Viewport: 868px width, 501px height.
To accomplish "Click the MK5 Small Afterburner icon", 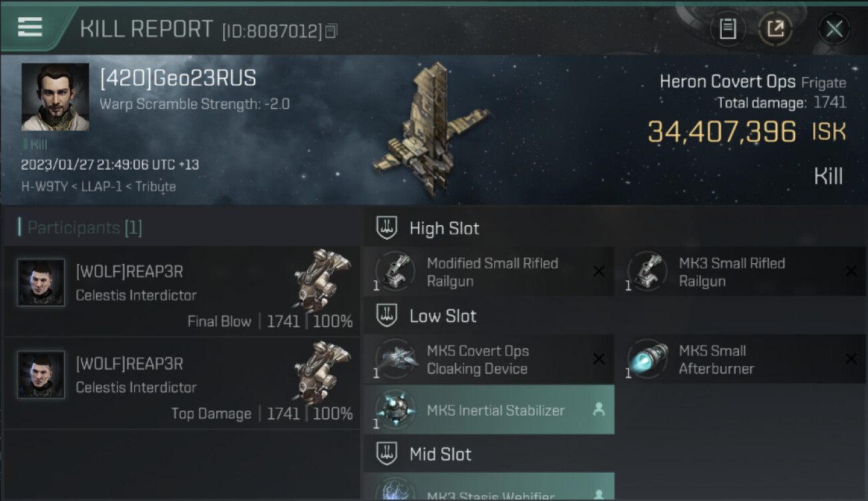I will [648, 359].
